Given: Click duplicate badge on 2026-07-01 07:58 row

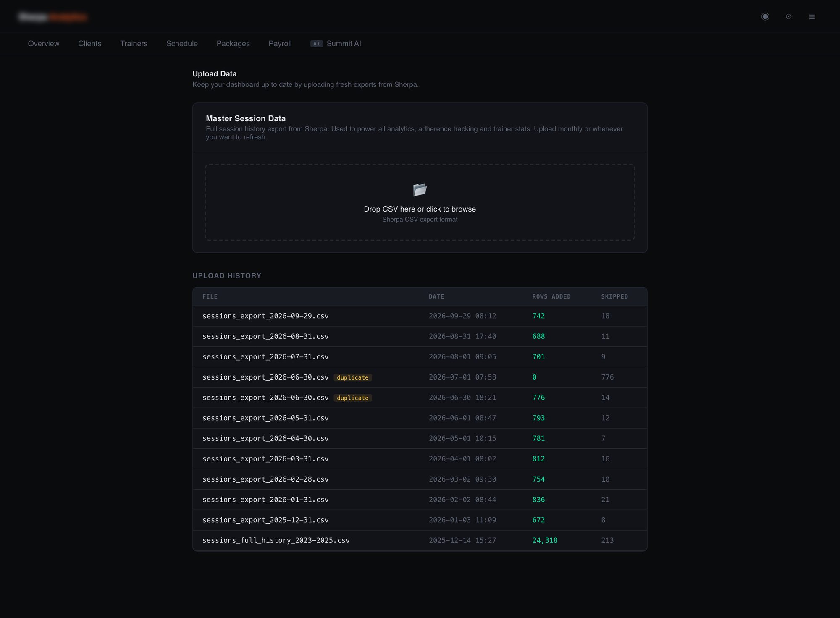Looking at the screenshot, I should (x=353, y=377).
